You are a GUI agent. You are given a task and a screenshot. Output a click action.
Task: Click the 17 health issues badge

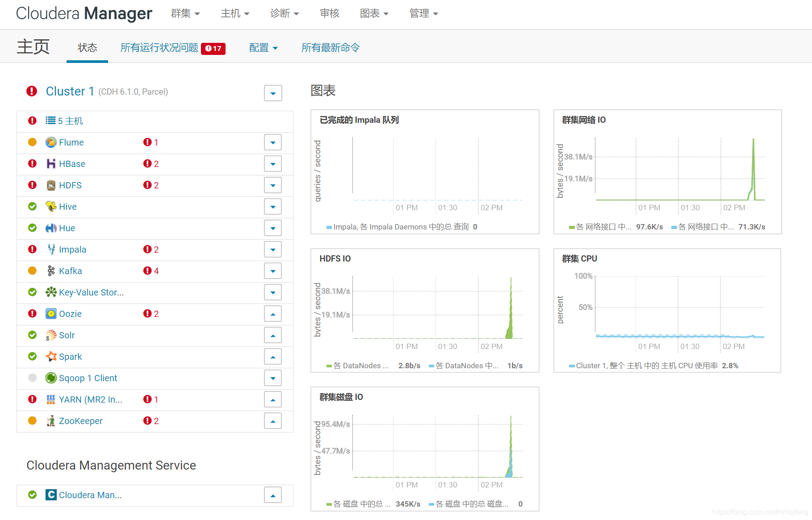tap(213, 48)
